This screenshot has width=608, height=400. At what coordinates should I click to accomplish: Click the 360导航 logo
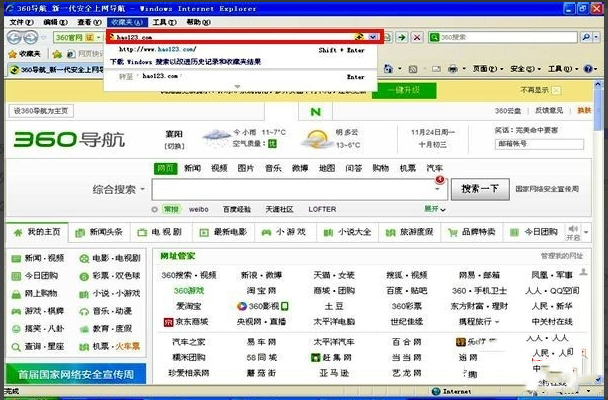click(x=69, y=140)
